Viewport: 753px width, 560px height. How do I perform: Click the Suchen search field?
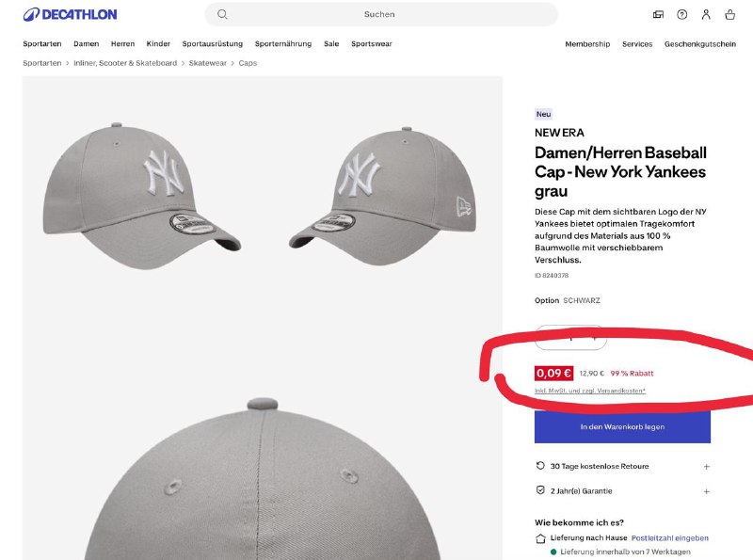[379, 14]
